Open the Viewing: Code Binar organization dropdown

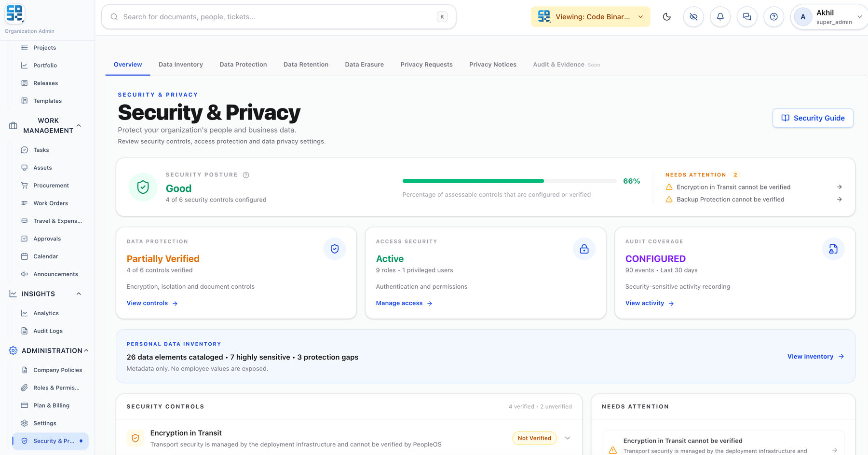(591, 17)
